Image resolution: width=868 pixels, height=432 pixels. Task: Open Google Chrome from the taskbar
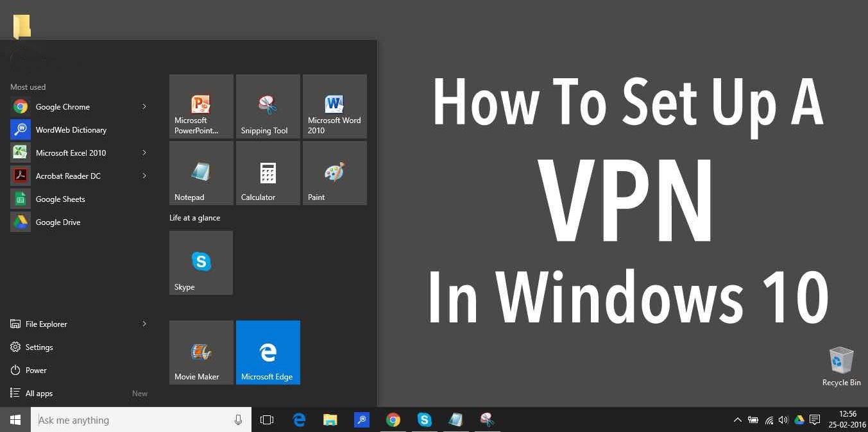point(393,420)
